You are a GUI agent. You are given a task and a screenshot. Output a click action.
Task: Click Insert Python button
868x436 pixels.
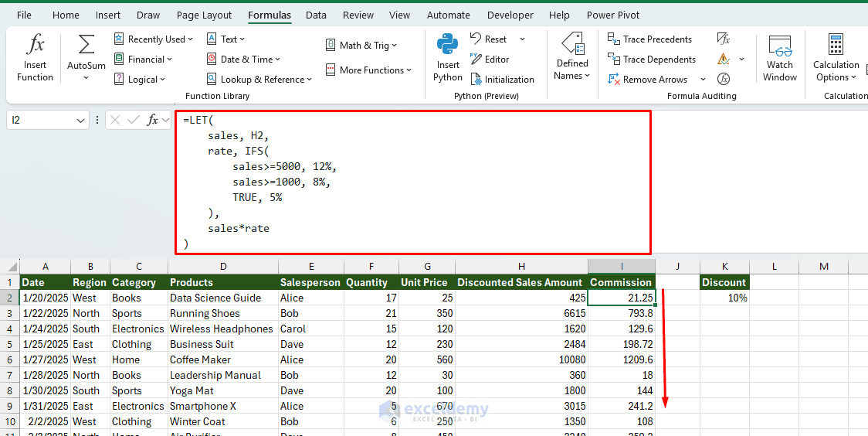[447, 58]
